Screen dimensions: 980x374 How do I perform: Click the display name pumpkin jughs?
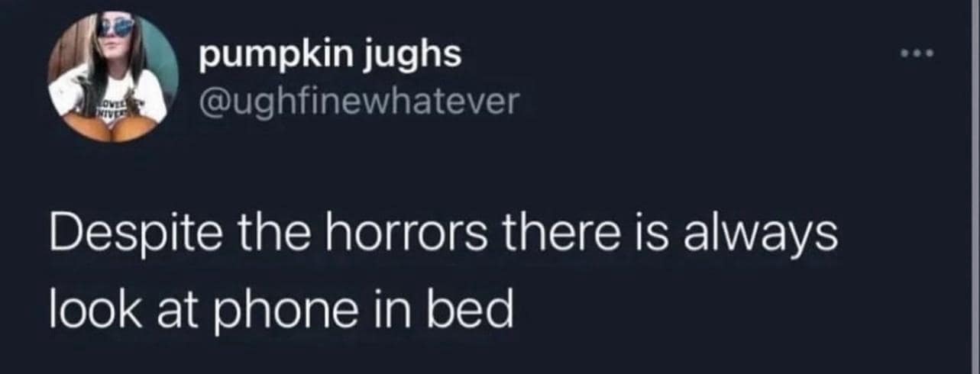329,57
